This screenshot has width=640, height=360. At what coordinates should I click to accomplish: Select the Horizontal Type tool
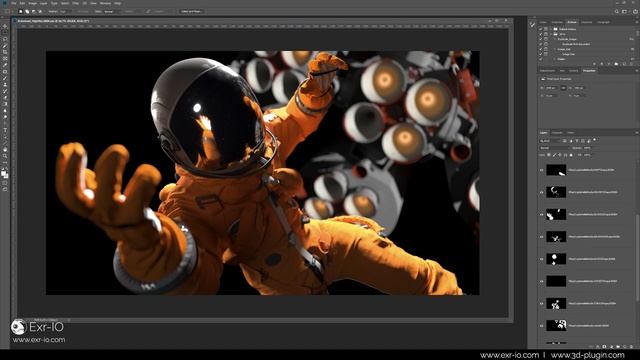5,129
